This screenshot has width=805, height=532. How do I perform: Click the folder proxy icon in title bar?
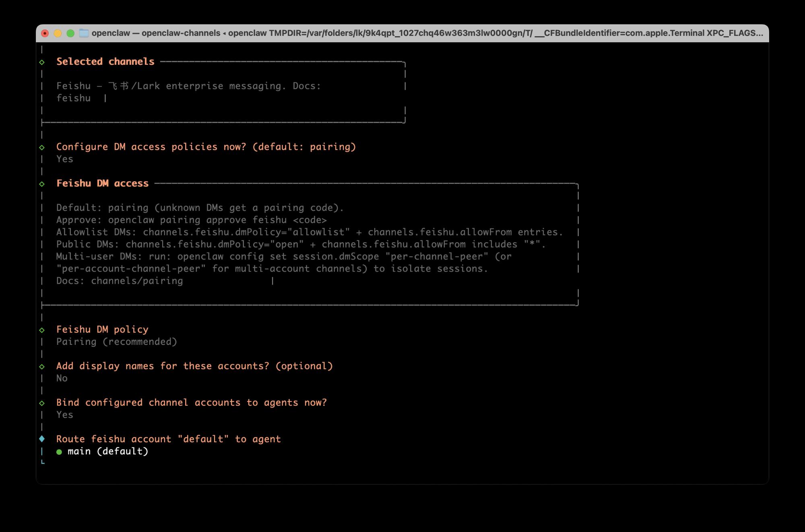click(84, 33)
